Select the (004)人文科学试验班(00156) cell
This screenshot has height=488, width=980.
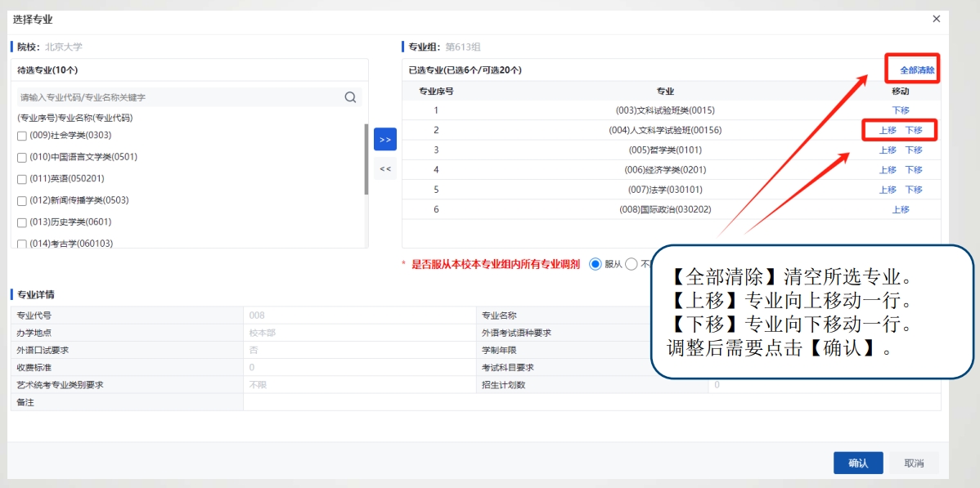click(665, 131)
